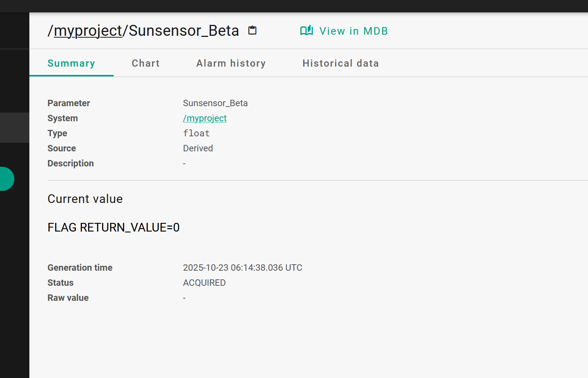Screen dimensions: 588x378
Task: Click the Derived Source value
Action: tap(198, 148)
